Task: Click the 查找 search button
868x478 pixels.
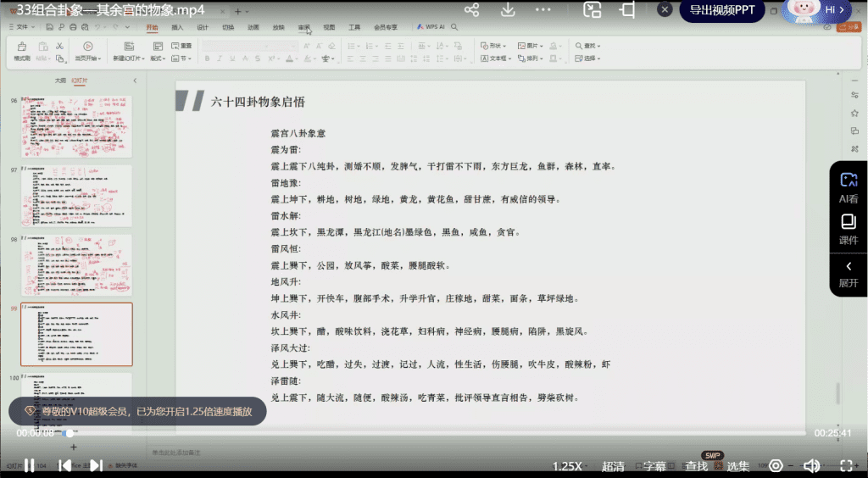Action: point(696,466)
